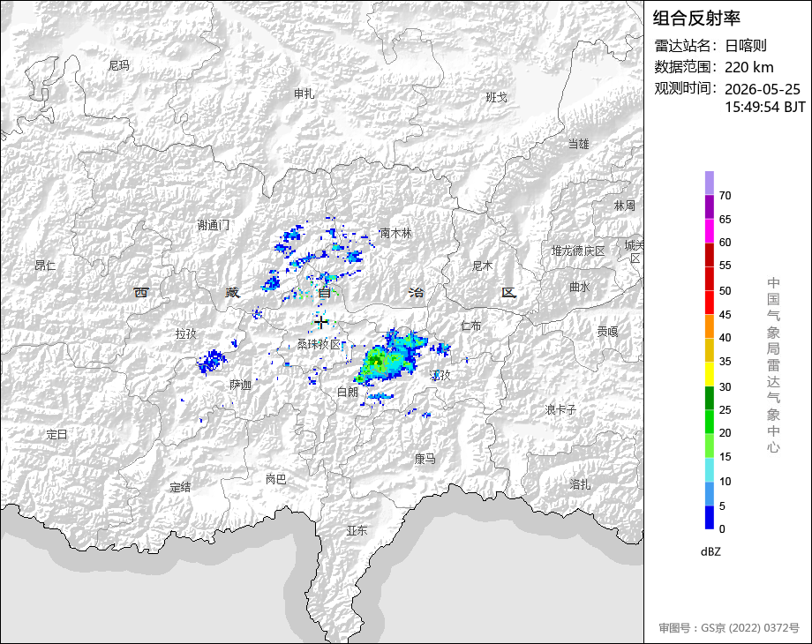Click the legend value 70
This screenshot has width=812, height=644.
725,196
